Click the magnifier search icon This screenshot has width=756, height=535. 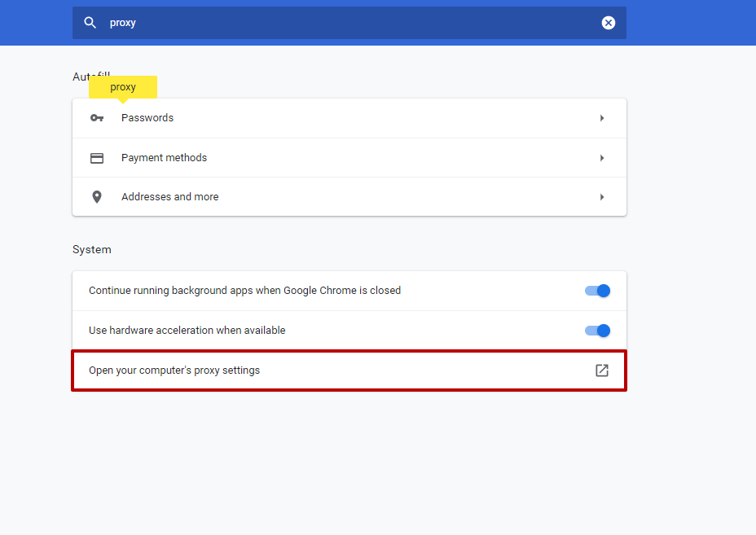90,23
